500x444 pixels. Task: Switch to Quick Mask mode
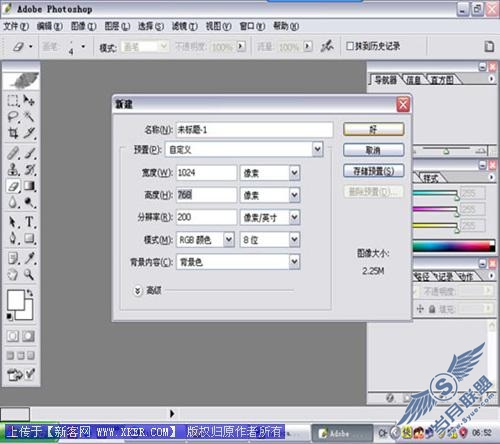29,336
